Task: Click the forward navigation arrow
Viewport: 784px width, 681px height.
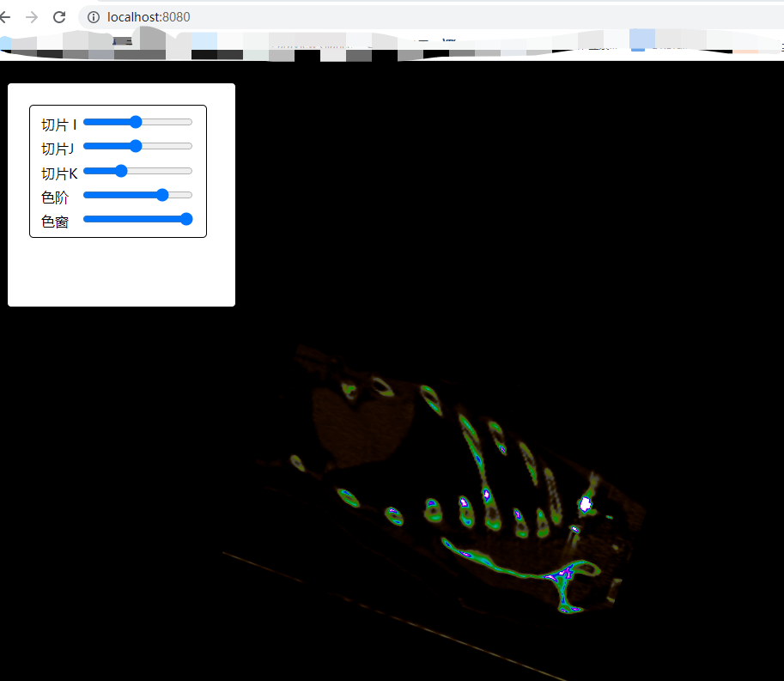Action: (x=32, y=16)
